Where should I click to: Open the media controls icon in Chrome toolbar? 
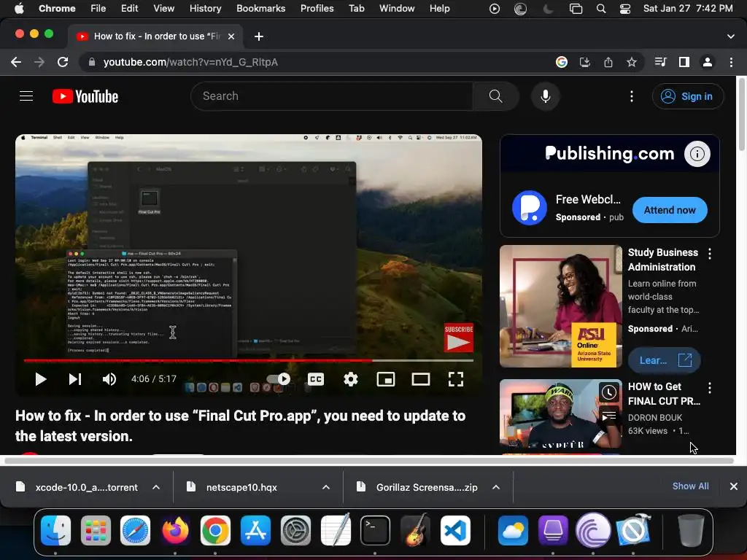point(660,62)
